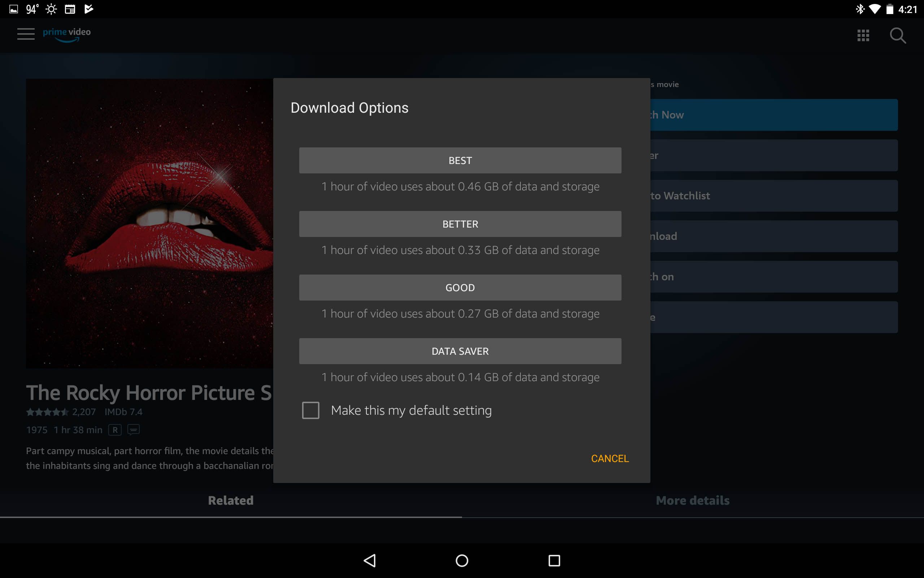Tap the Android home button
The width and height of the screenshot is (924, 578).
point(462,560)
